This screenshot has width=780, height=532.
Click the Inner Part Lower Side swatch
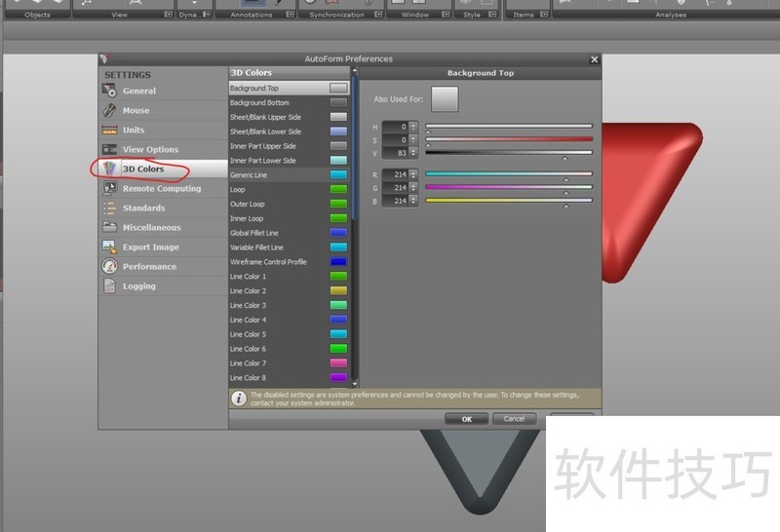pos(338,160)
